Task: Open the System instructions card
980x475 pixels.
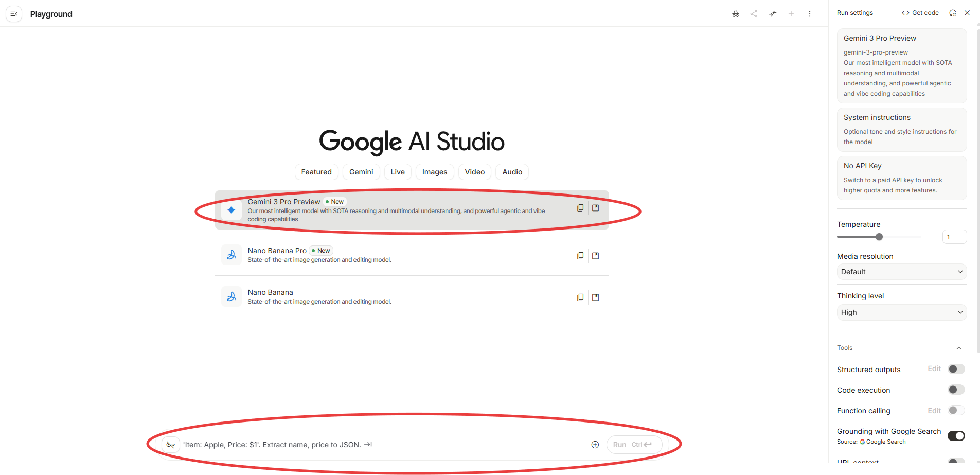Action: click(902, 130)
